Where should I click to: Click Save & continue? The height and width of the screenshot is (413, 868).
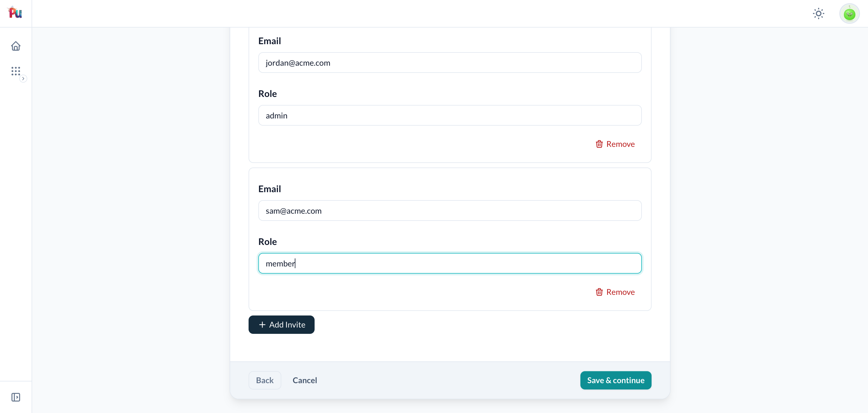616,380
